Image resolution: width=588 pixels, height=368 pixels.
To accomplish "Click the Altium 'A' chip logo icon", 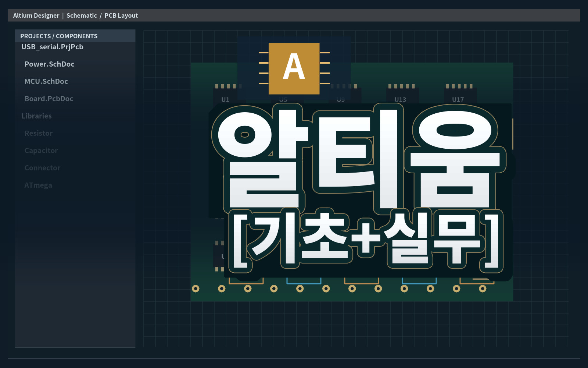I will click(294, 68).
